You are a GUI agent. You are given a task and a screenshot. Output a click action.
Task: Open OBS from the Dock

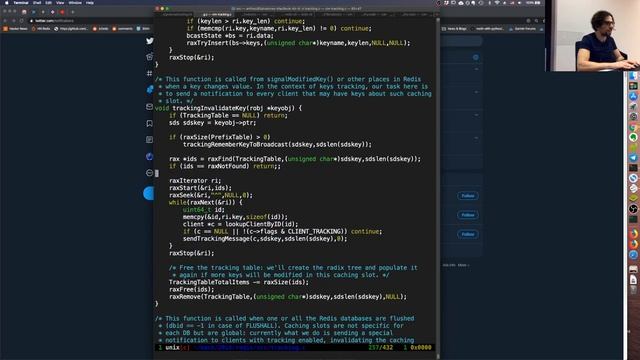pos(633,209)
